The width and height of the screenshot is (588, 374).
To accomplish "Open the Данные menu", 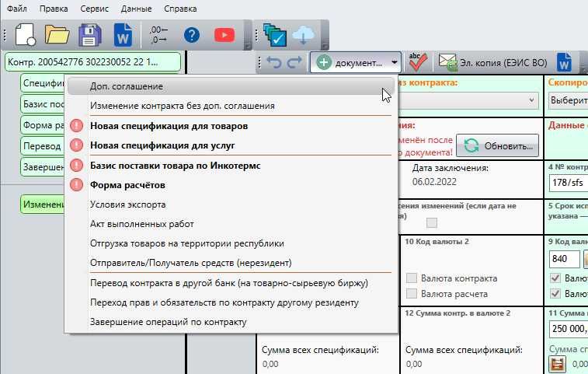I will click(136, 9).
